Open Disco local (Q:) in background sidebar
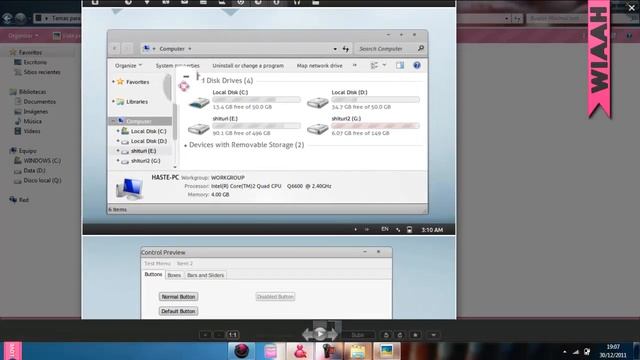Screen dimensions: 640x360 pos(42,180)
